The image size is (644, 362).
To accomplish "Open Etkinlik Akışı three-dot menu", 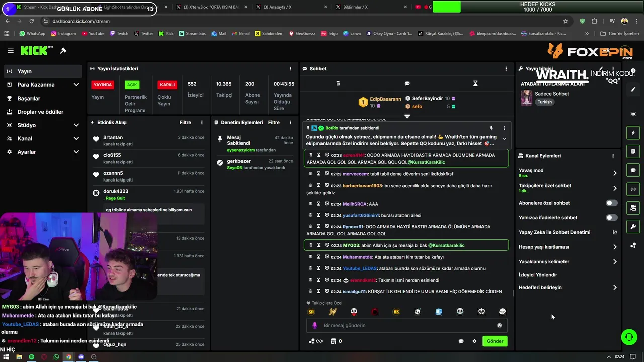I will (x=202, y=123).
